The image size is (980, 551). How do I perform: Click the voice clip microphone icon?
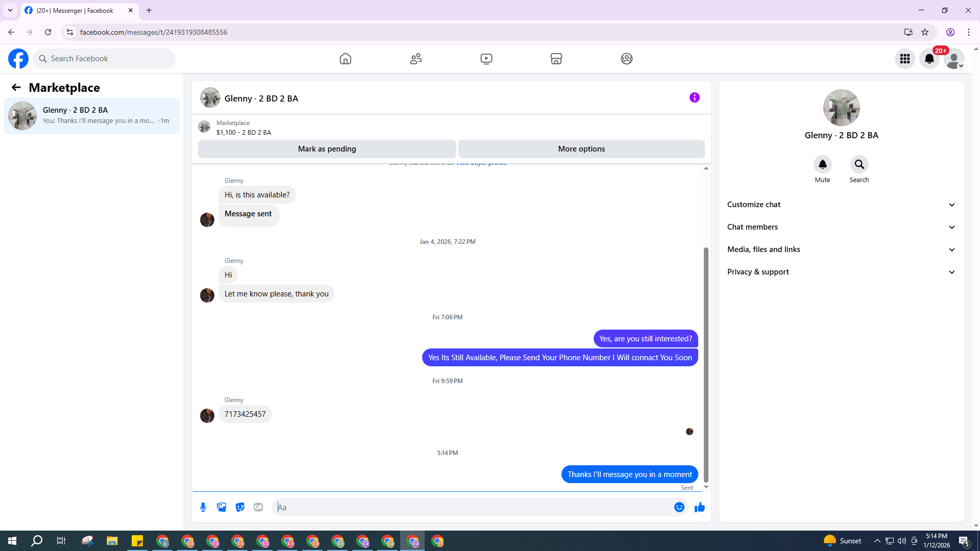(x=203, y=507)
